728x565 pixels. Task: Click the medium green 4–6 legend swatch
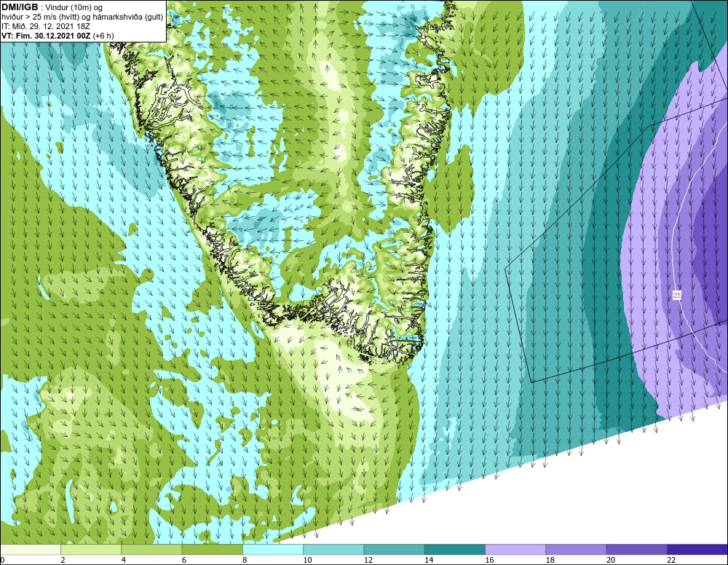[151, 550]
